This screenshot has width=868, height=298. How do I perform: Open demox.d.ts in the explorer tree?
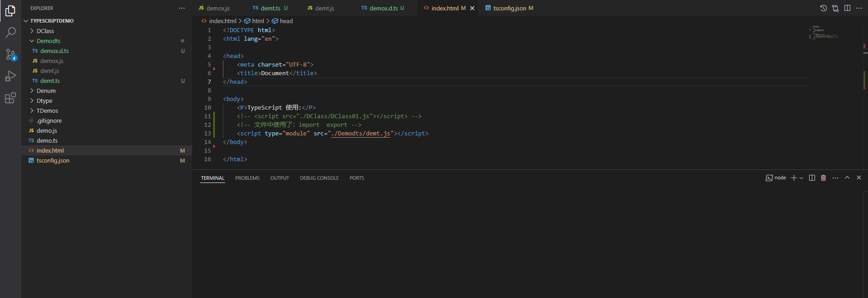pos(106,51)
